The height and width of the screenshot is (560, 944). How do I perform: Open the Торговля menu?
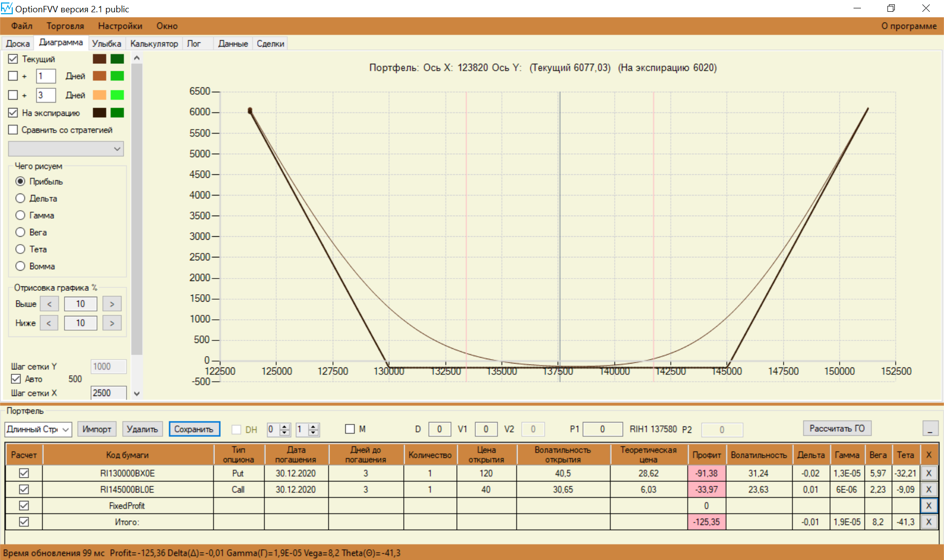click(x=65, y=26)
